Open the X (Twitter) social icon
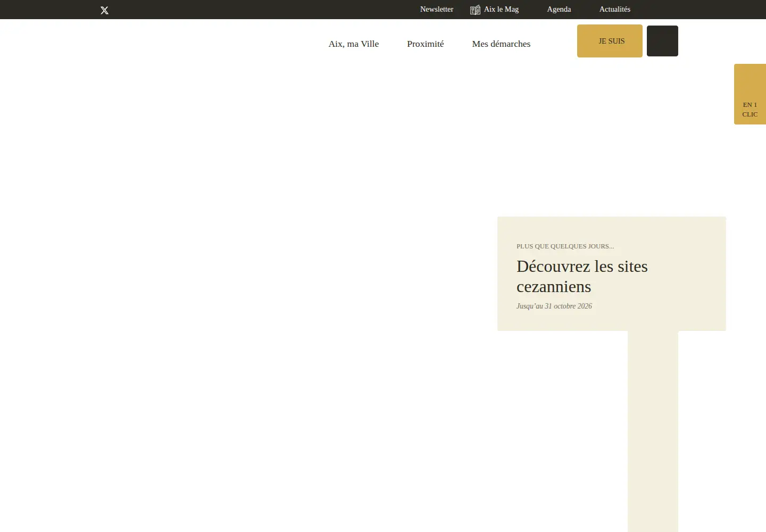Image resolution: width=766 pixels, height=532 pixels. [104, 10]
